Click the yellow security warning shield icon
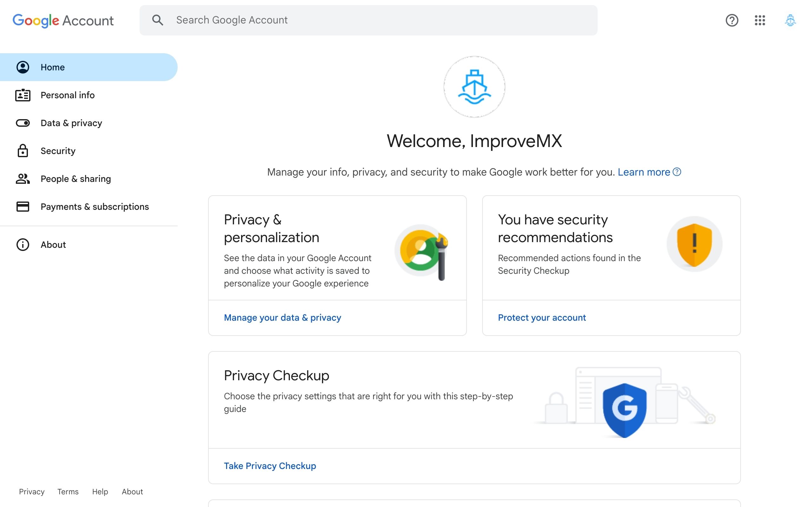Viewport: 812px width, 507px height. tap(694, 244)
